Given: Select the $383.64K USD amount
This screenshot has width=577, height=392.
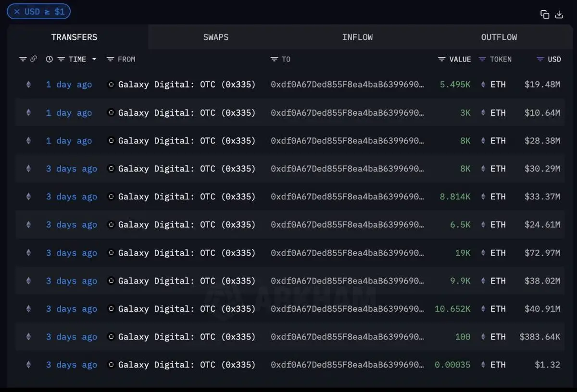Looking at the screenshot, I should point(540,337).
